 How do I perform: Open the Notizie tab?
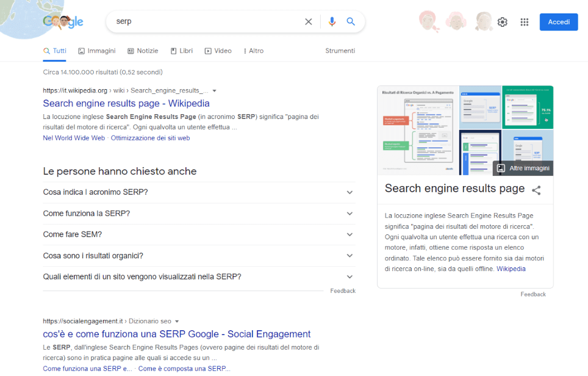pyautogui.click(x=143, y=51)
